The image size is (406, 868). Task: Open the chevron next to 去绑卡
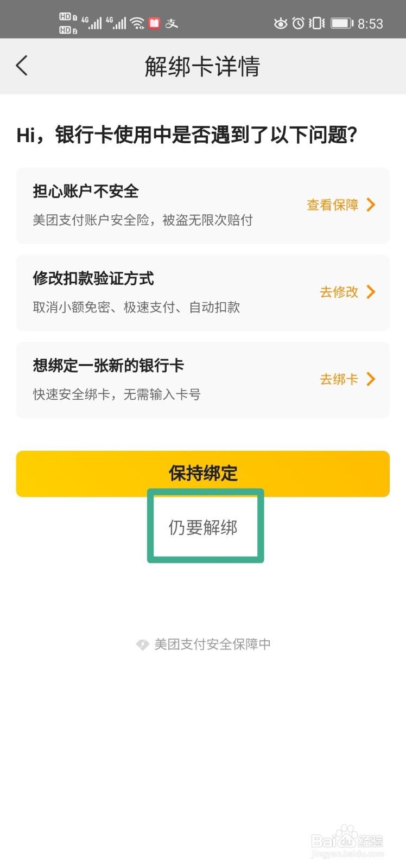(371, 379)
